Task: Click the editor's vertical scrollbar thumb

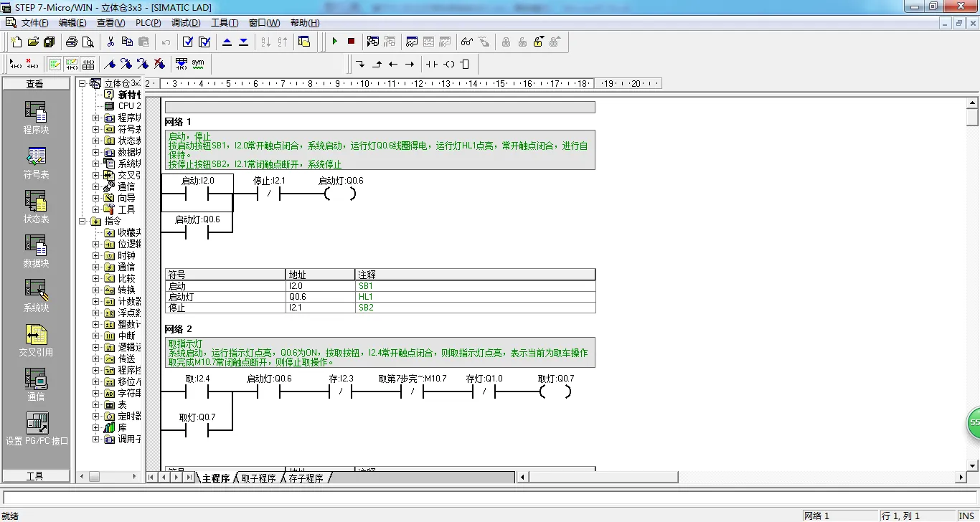Action: point(973,116)
